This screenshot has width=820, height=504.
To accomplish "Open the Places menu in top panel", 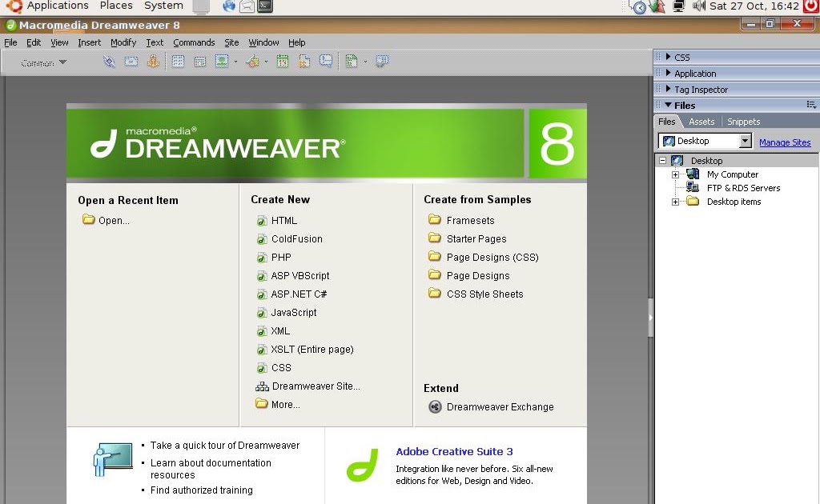I will (116, 6).
